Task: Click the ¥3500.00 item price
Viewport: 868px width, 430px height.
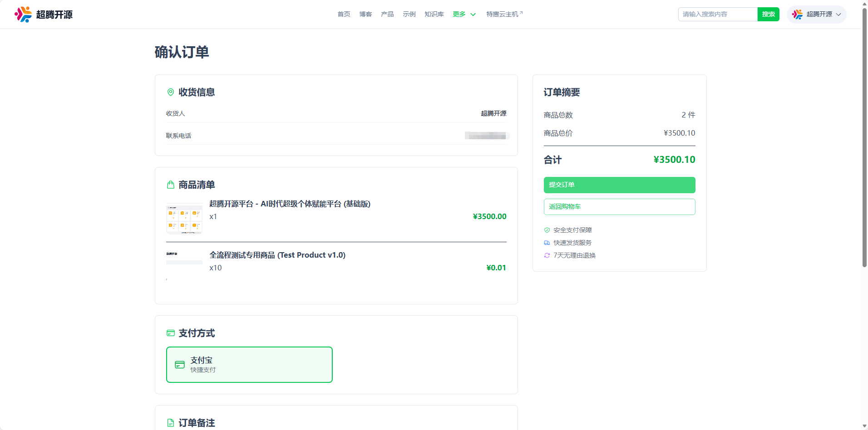Action: point(489,217)
